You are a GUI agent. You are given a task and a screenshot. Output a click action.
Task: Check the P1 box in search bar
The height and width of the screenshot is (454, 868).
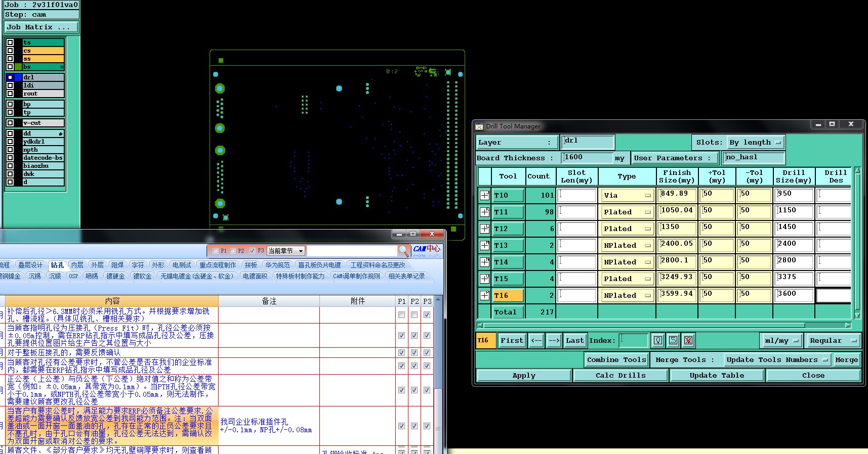[x=216, y=251]
